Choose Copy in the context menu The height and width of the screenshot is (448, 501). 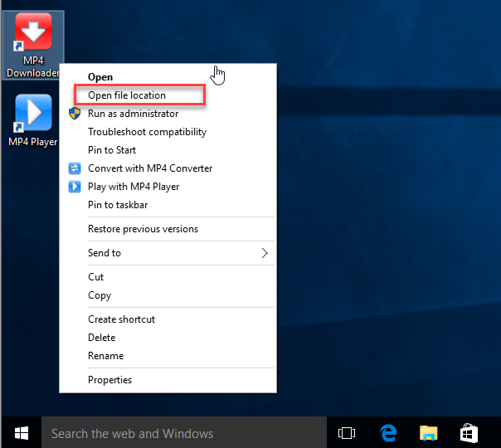(x=168, y=295)
